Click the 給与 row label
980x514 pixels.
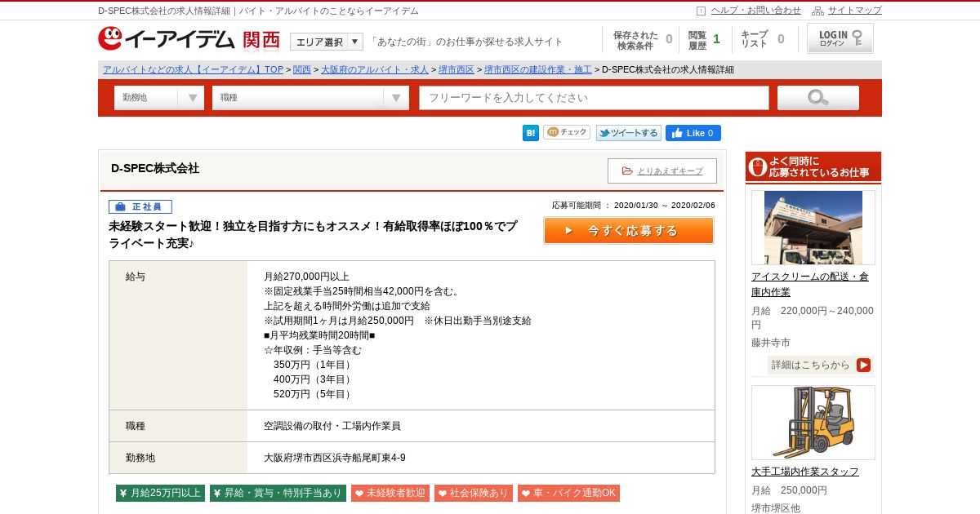[136, 277]
